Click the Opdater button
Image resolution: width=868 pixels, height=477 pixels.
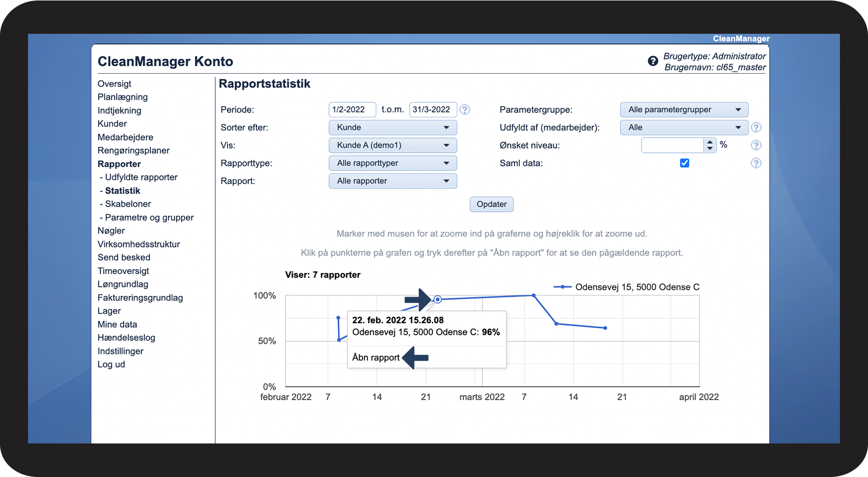(492, 204)
